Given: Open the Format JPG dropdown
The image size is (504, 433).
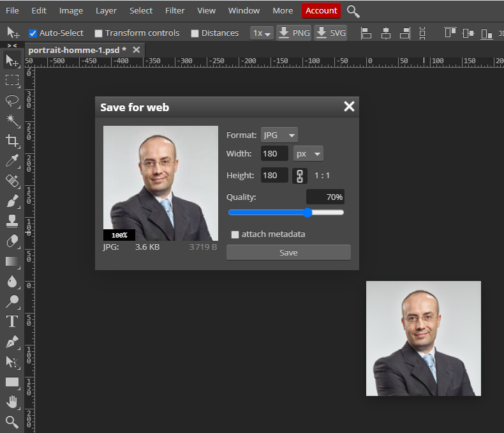Looking at the screenshot, I should (x=279, y=135).
